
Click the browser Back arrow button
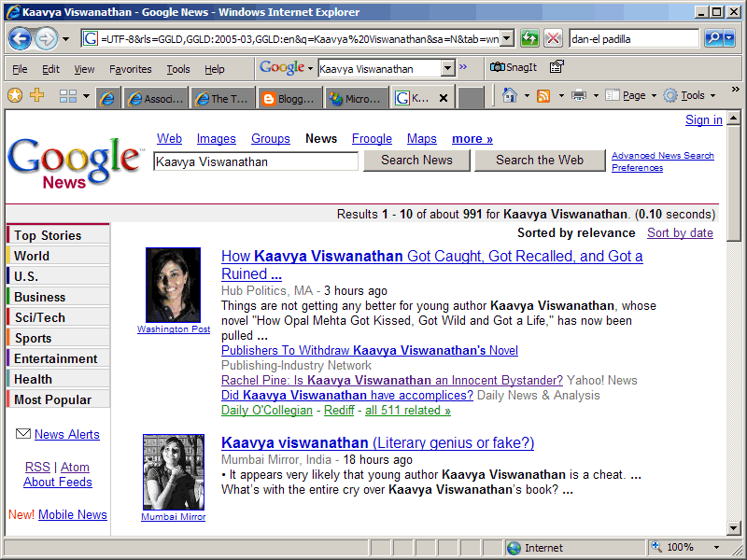21,38
